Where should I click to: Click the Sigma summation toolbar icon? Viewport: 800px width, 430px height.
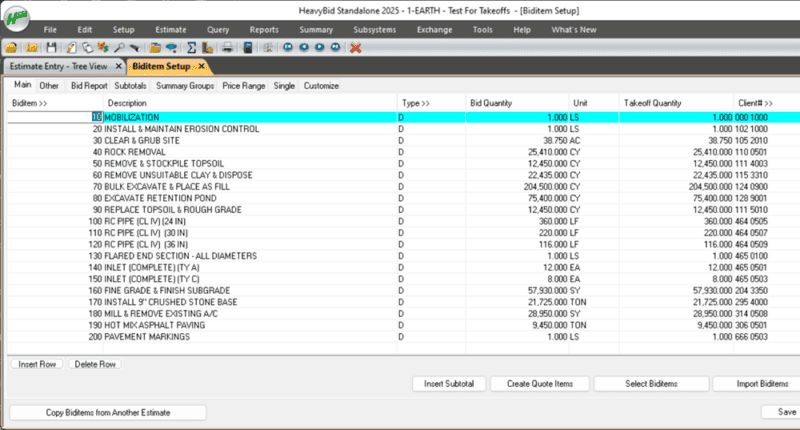(190, 47)
